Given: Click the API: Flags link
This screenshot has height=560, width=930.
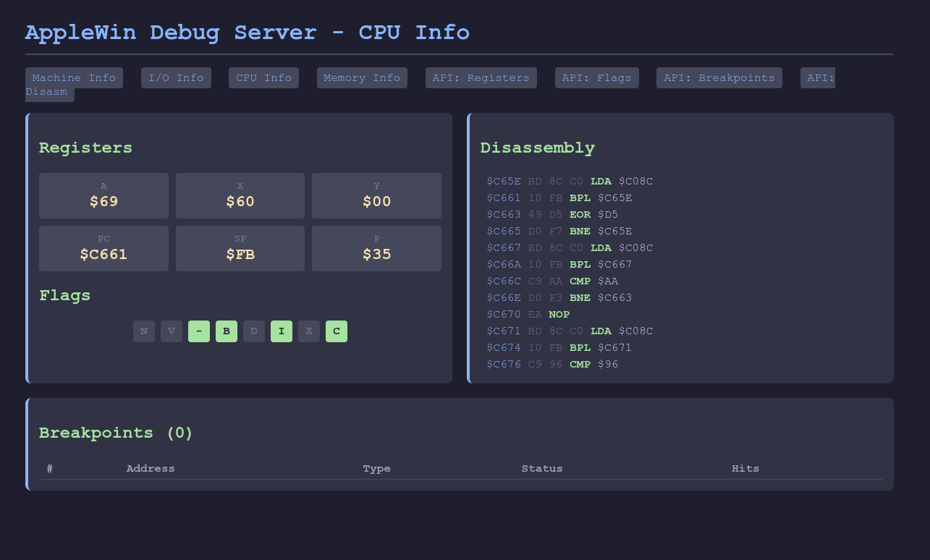Looking at the screenshot, I should (596, 77).
